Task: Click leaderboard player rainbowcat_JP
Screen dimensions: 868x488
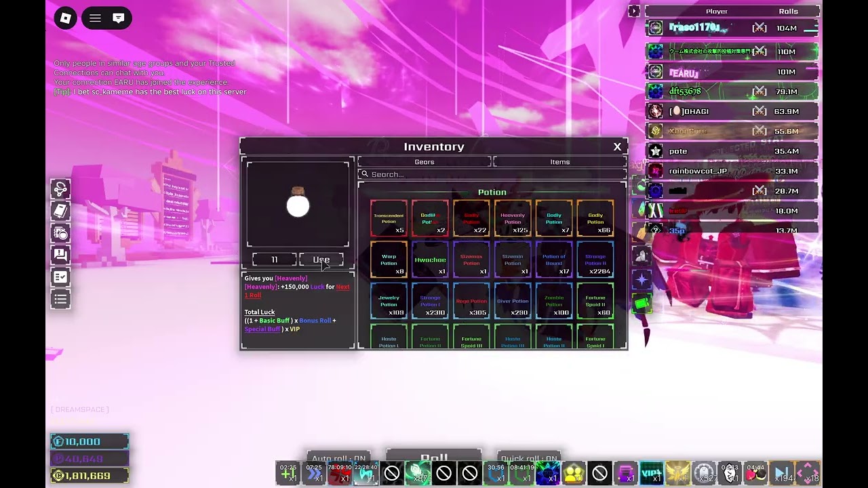Action: 732,171
